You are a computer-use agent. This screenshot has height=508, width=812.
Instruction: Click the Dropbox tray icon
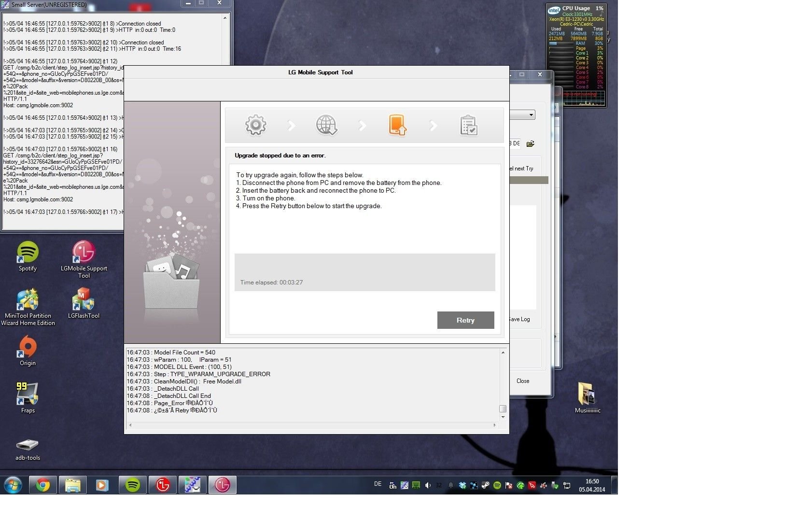point(462,485)
